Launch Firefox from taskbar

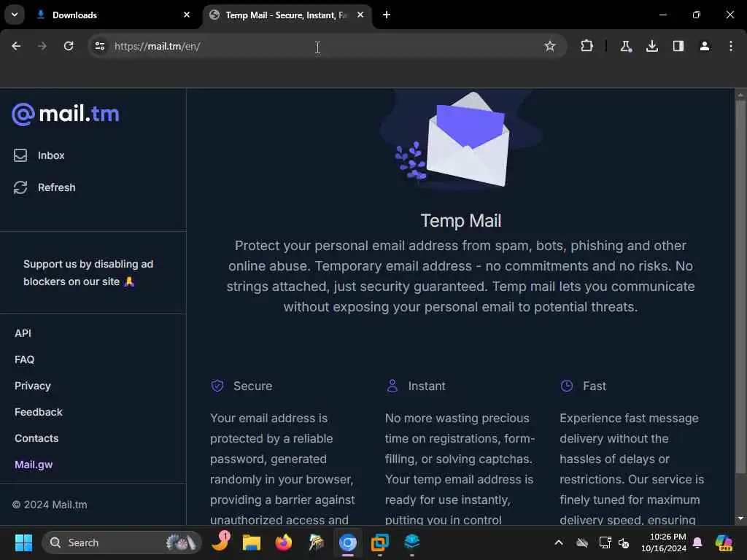pyautogui.click(x=284, y=542)
